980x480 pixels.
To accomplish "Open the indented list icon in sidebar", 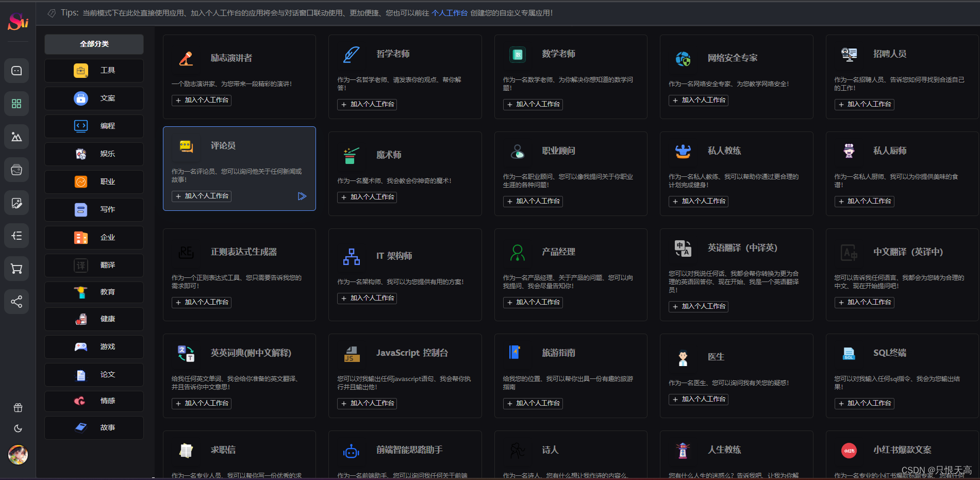I will click(x=16, y=236).
